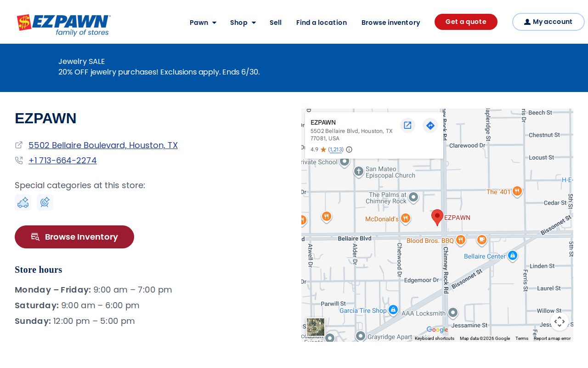Open My account
Screen dimensions: 588x368
point(548,22)
